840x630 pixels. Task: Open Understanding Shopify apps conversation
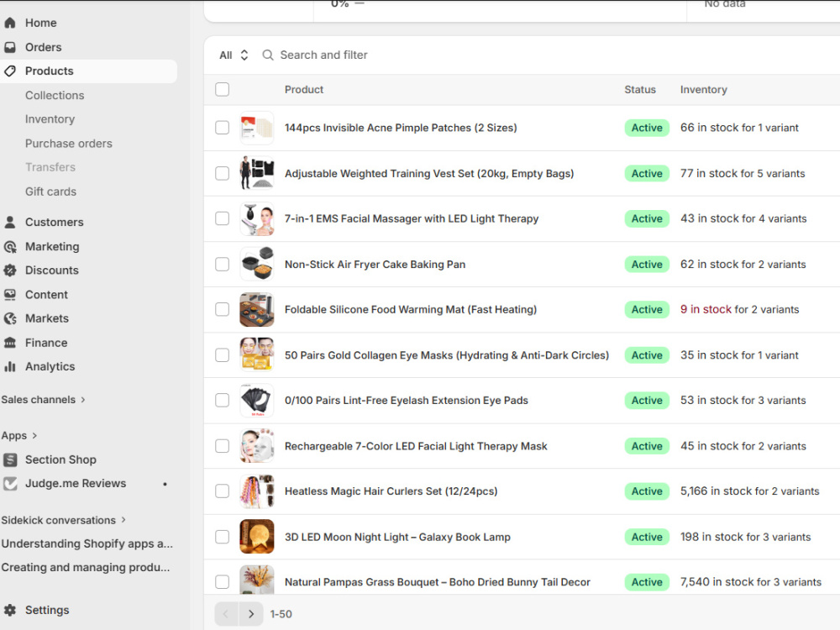(x=87, y=543)
